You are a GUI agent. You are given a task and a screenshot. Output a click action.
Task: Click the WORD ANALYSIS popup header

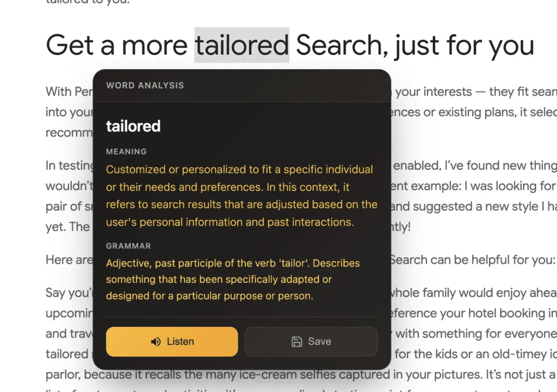145,85
